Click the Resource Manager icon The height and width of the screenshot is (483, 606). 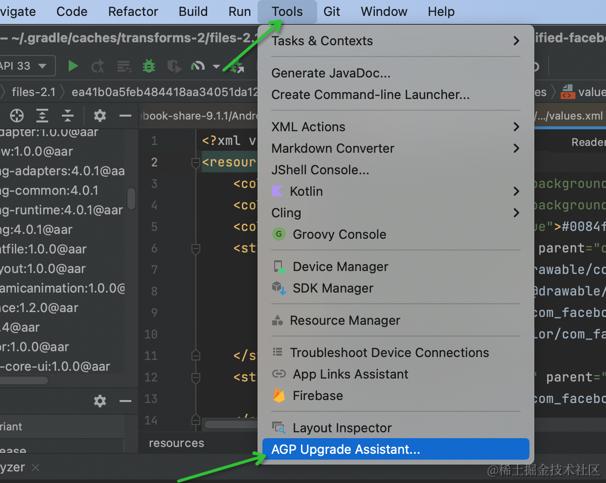277,320
